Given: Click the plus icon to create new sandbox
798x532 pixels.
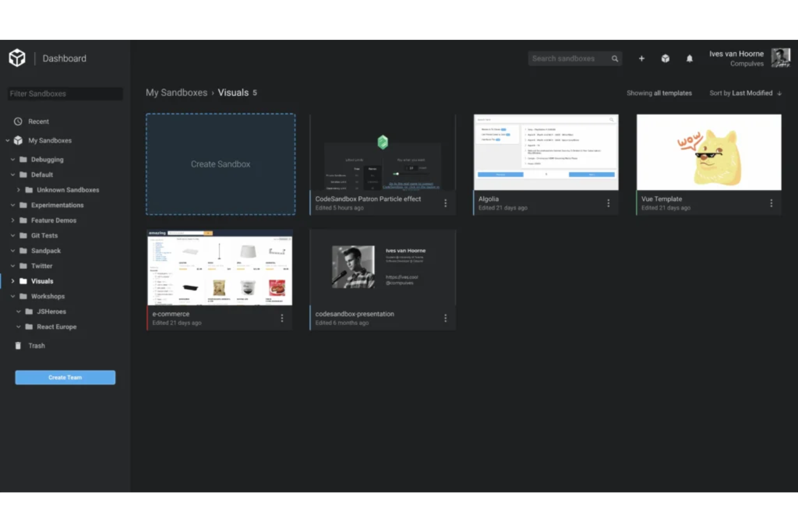Looking at the screenshot, I should point(641,58).
